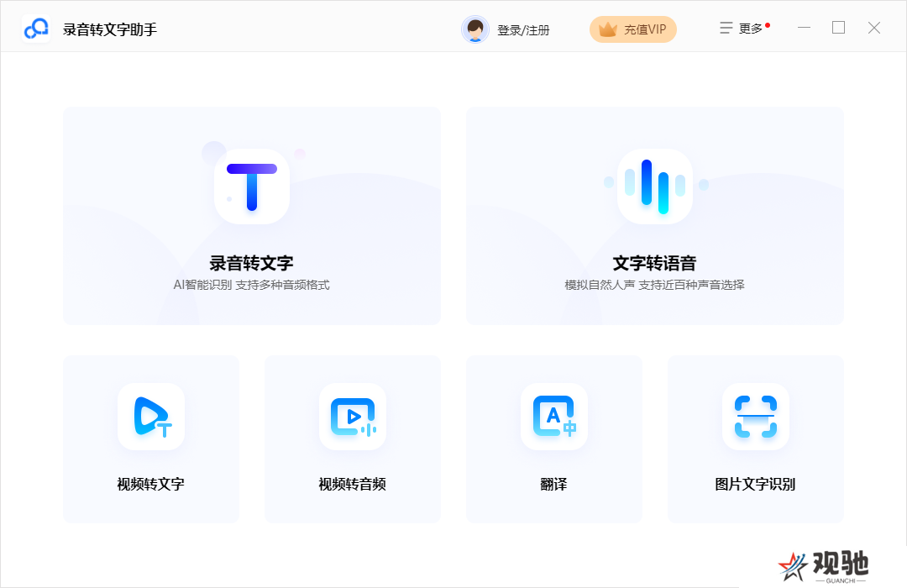Viewport: 907px width, 588px height.
Task: Click the 录音转文字助手 title text
Action: click(110, 29)
